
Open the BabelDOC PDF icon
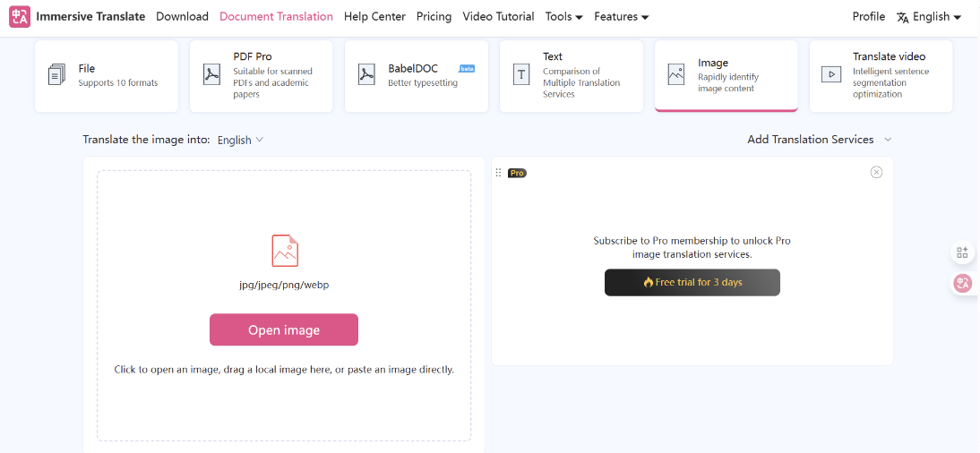point(366,75)
